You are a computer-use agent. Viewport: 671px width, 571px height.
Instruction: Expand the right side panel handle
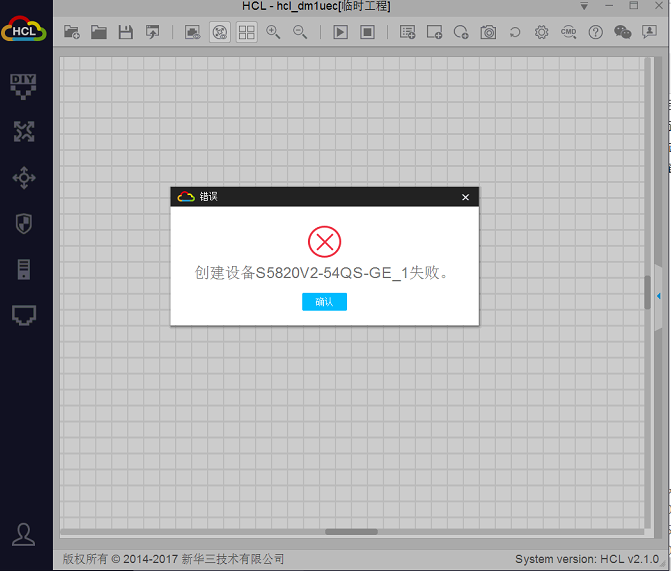(659, 295)
